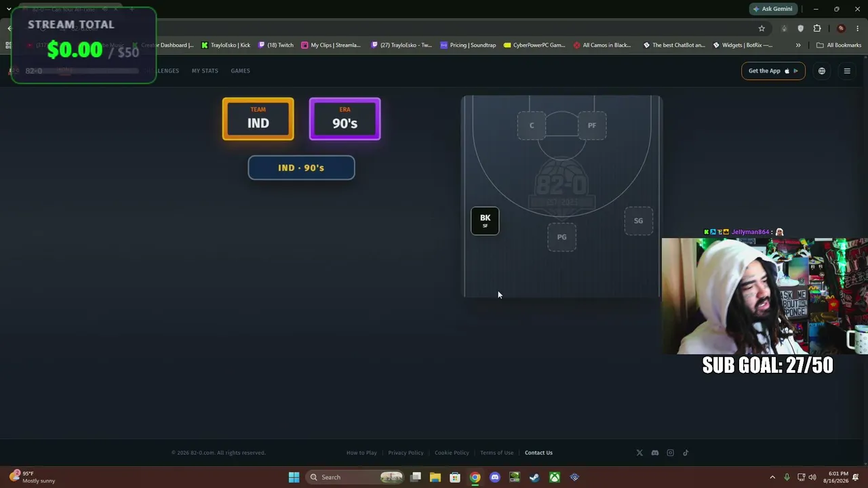This screenshot has height=488, width=868.
Task: Select the empty PG court slot
Action: (x=561, y=237)
